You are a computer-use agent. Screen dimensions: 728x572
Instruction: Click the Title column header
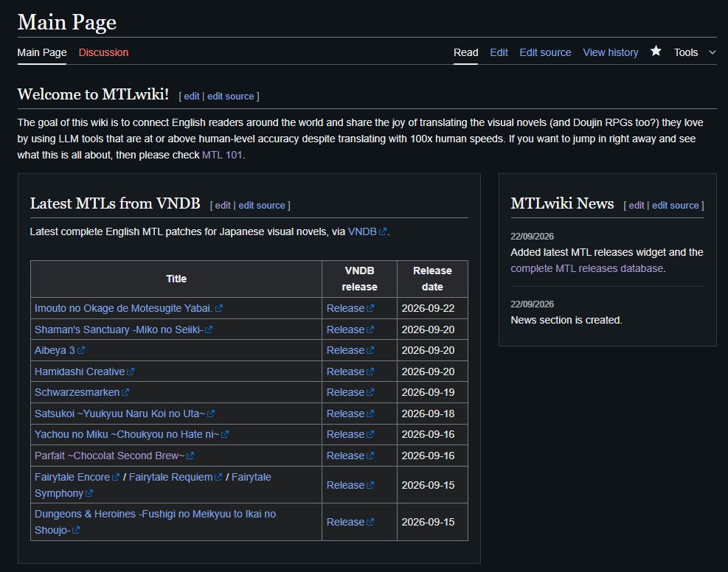(176, 279)
